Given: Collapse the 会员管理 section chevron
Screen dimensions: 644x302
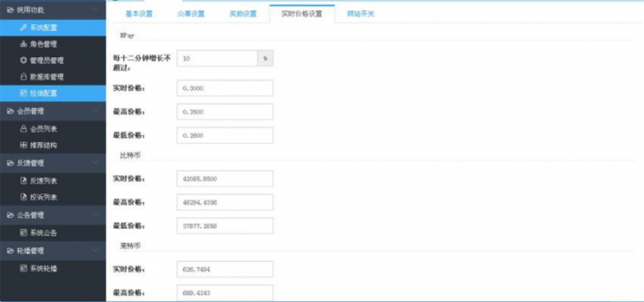Looking at the screenshot, I should (x=95, y=111).
